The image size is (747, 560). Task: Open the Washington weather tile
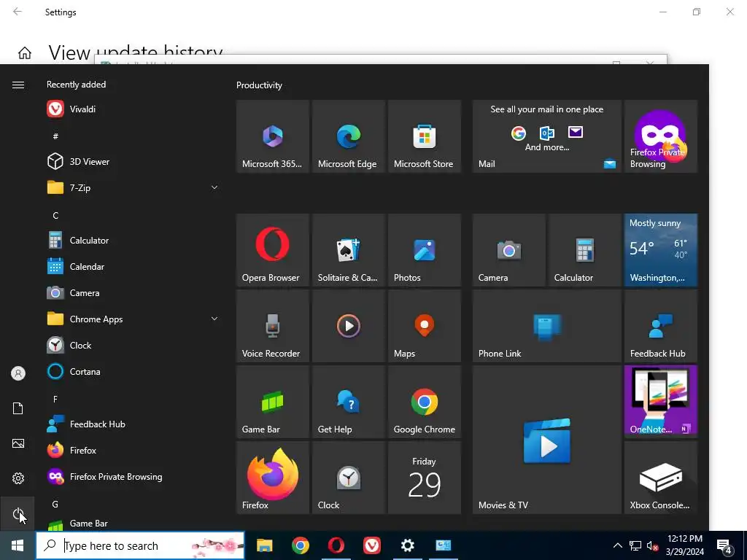click(661, 250)
